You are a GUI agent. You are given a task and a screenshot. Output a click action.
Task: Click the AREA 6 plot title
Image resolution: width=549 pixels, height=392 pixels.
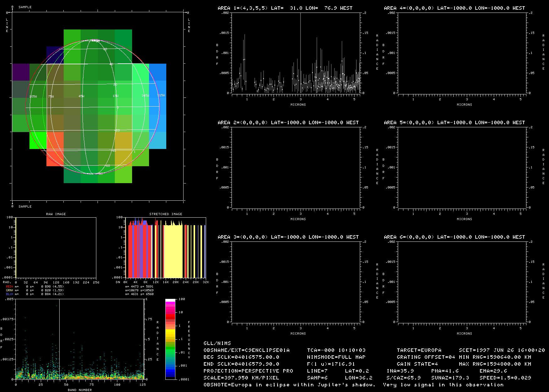coord(454,237)
